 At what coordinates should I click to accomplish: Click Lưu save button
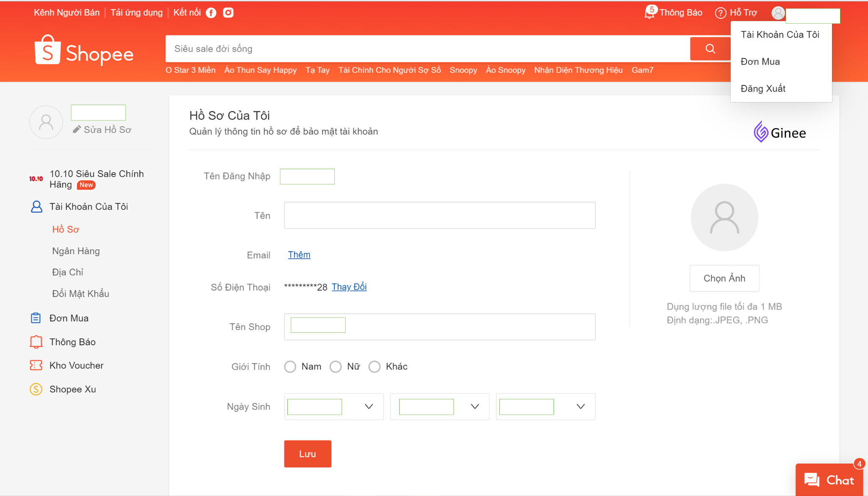308,453
